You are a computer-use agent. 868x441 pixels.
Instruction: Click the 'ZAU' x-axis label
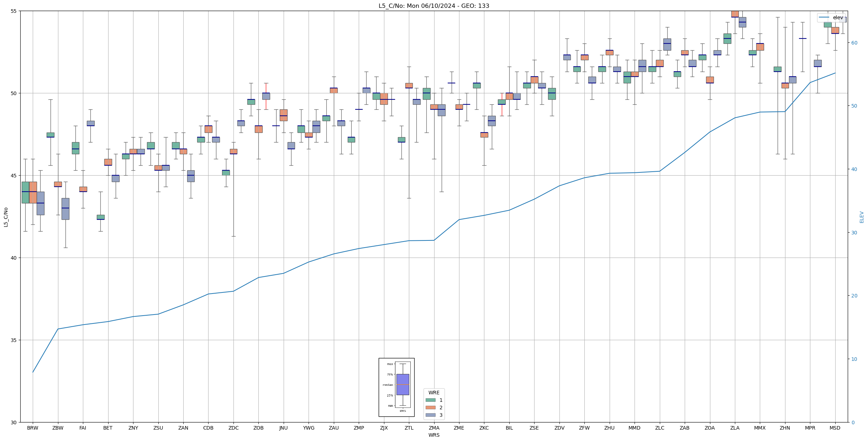tap(334, 428)
